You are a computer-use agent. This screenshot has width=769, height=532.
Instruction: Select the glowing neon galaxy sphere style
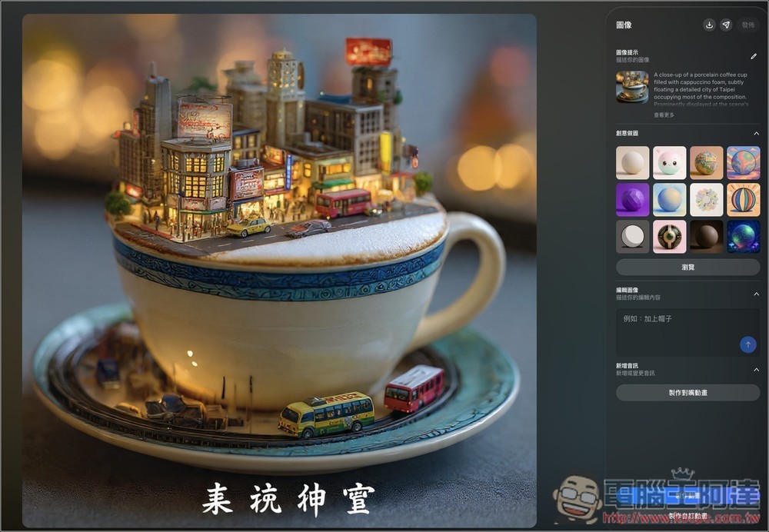coord(743,237)
